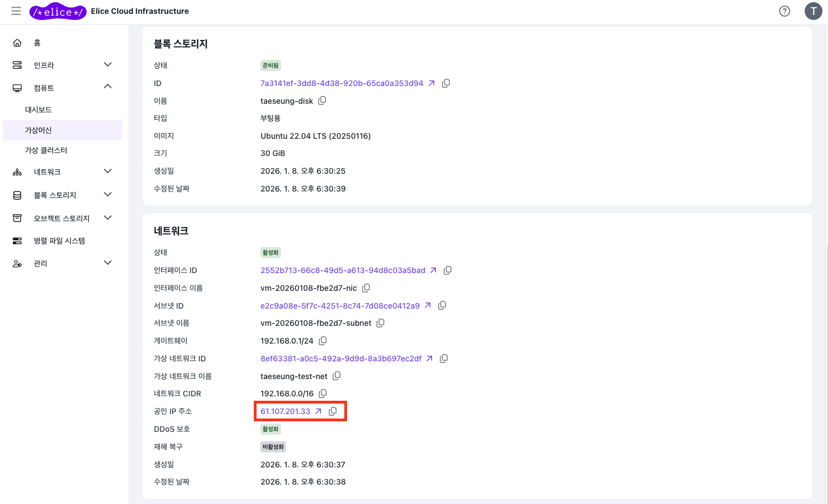Image resolution: width=828 pixels, height=504 pixels.
Task: Copy the gateway address 192.168.0.1/24
Action: 323,341
